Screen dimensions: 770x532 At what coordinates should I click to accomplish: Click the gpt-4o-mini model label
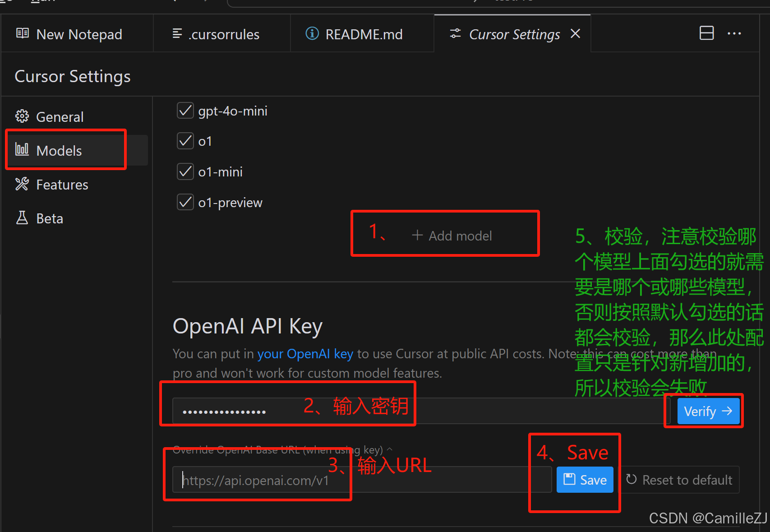point(233,111)
